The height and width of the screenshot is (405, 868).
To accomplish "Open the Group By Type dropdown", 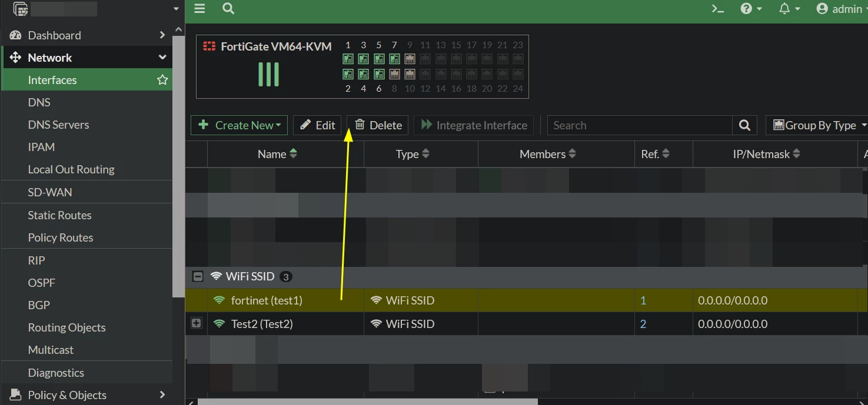I will [x=817, y=125].
